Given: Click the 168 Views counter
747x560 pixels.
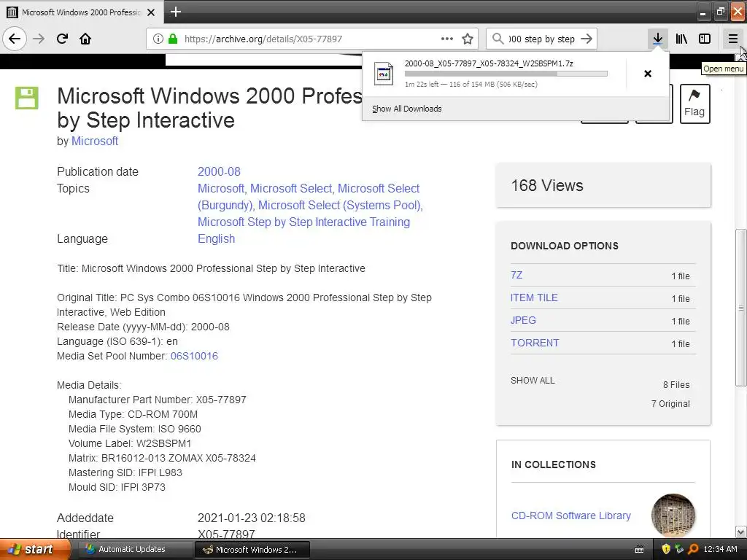Looking at the screenshot, I should 547,185.
